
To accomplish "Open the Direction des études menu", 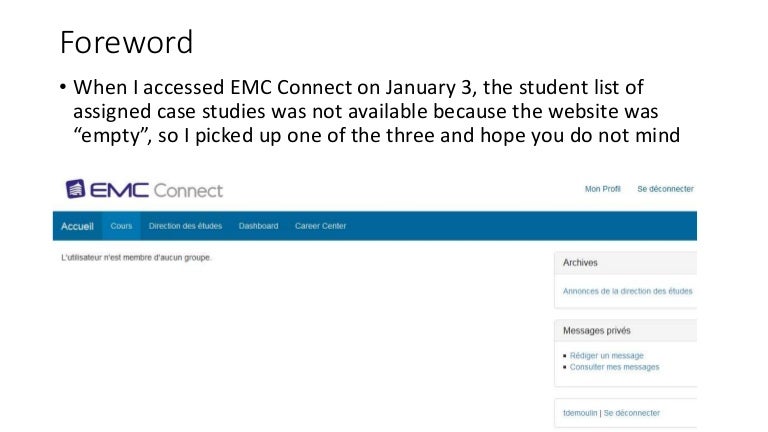I will tap(185, 226).
